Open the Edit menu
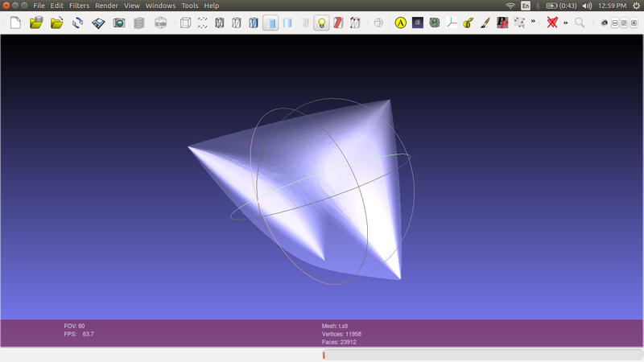 coord(56,6)
